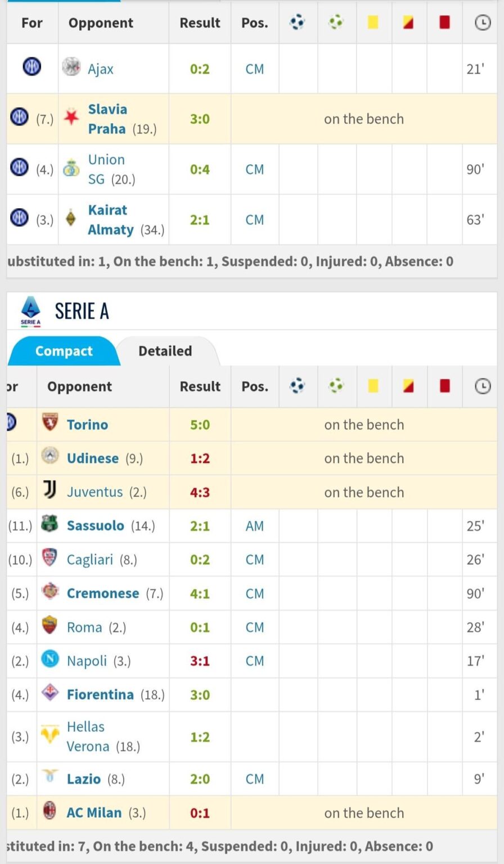504x864 pixels.
Task: Click the Fiorentina club crest
Action: (x=50, y=694)
